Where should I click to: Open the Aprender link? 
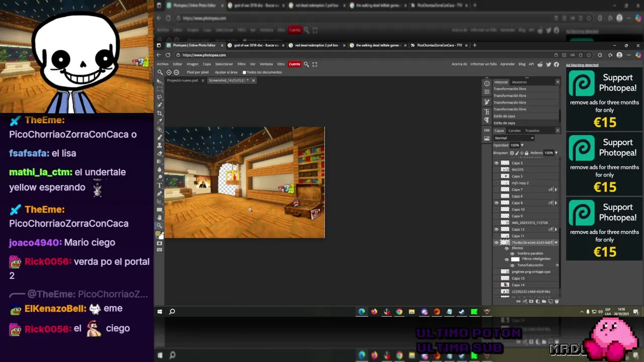coord(508,64)
